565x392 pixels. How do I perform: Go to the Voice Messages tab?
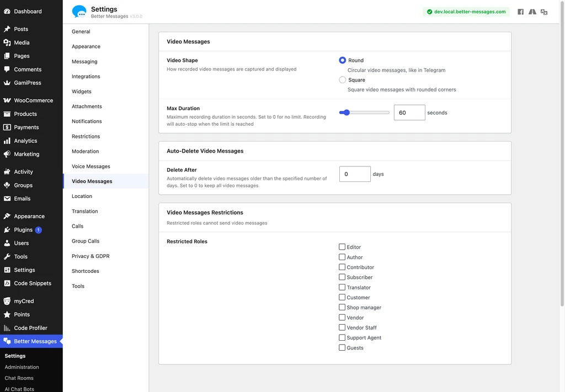(105, 167)
